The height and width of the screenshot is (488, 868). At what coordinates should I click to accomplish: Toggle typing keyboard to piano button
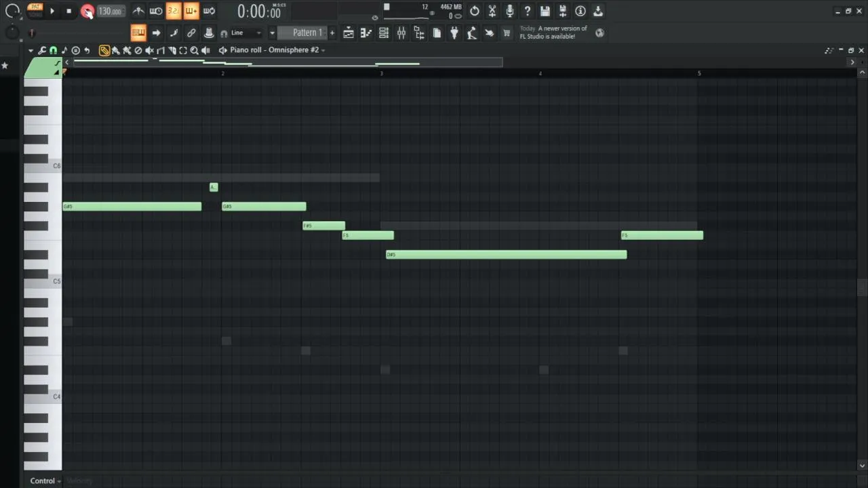[138, 33]
